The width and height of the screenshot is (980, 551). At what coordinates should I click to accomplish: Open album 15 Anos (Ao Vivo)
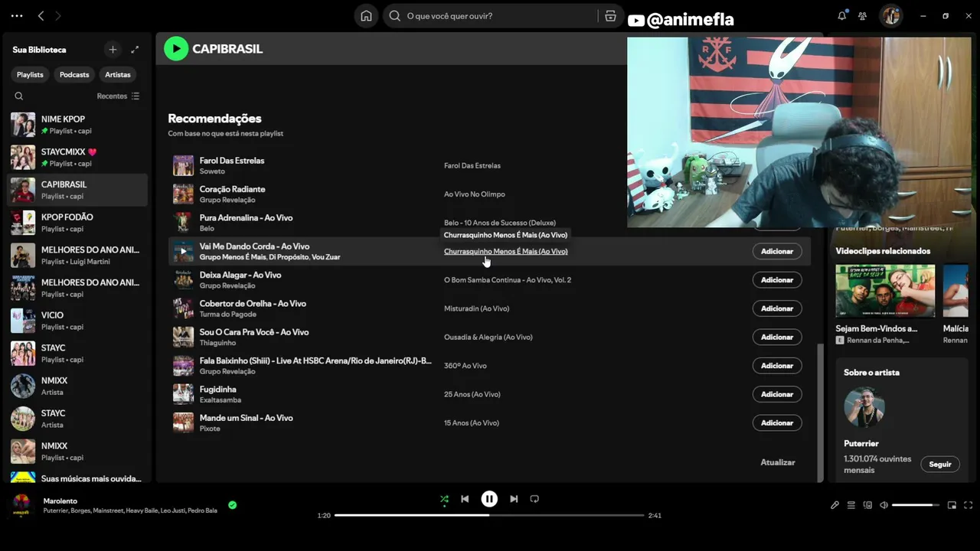click(472, 422)
